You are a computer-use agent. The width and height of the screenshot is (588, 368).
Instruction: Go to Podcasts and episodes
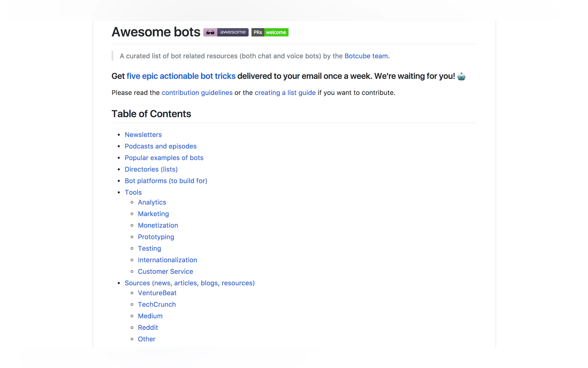(160, 146)
